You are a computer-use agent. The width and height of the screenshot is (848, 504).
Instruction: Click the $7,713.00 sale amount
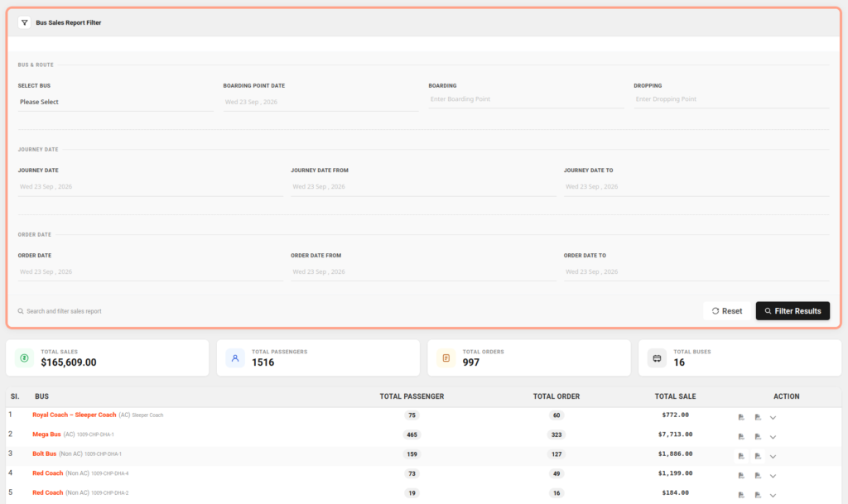point(675,434)
